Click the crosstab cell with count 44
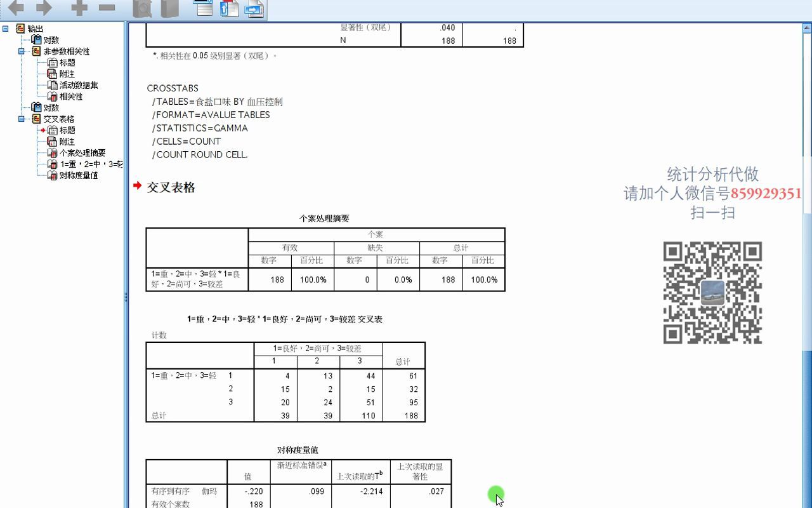The image size is (812, 508). click(x=361, y=376)
